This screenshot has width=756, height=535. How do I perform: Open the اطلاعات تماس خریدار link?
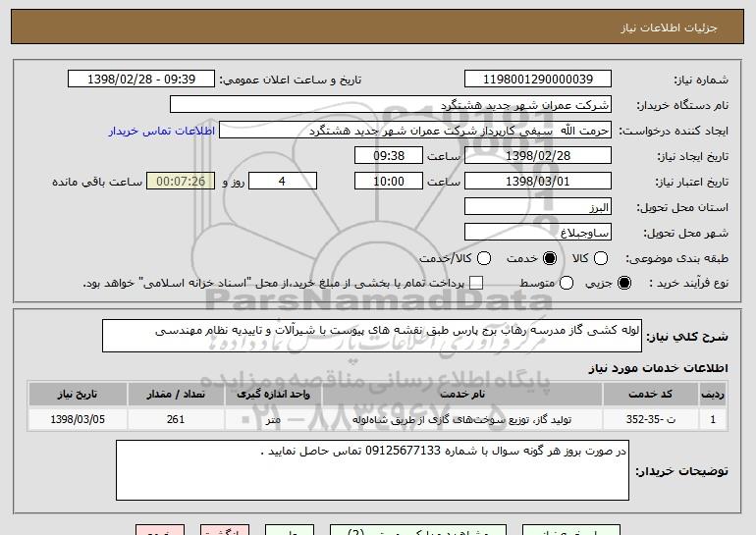click(162, 131)
